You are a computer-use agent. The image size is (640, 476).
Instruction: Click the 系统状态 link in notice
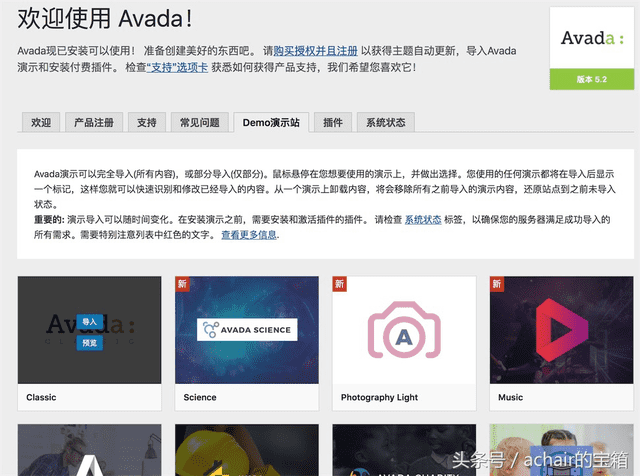[423, 220]
